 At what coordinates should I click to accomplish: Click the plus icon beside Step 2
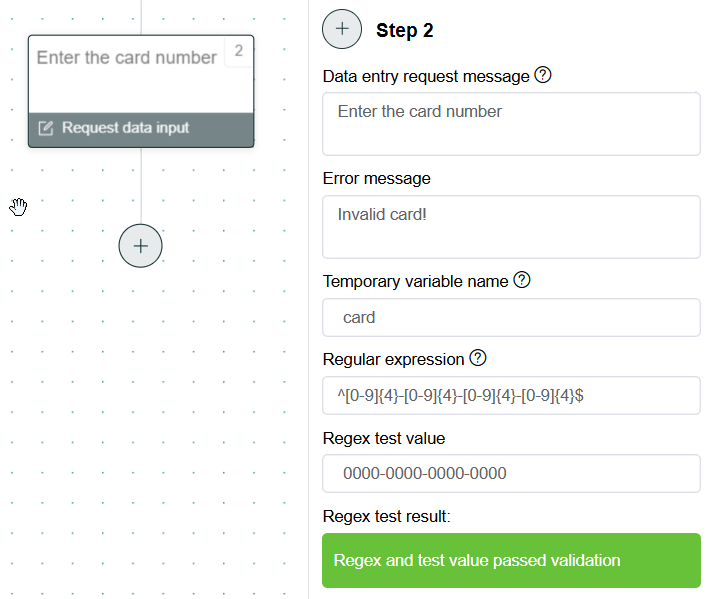point(342,29)
